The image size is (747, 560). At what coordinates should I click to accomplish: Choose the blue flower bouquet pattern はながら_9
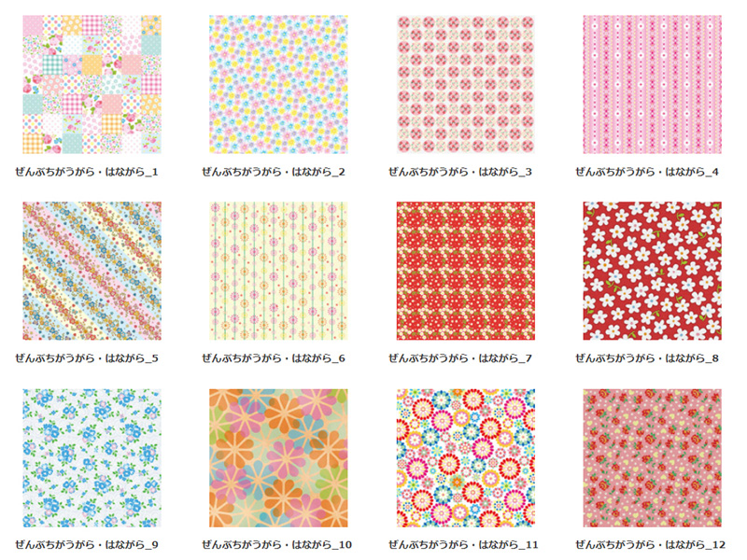[92, 458]
